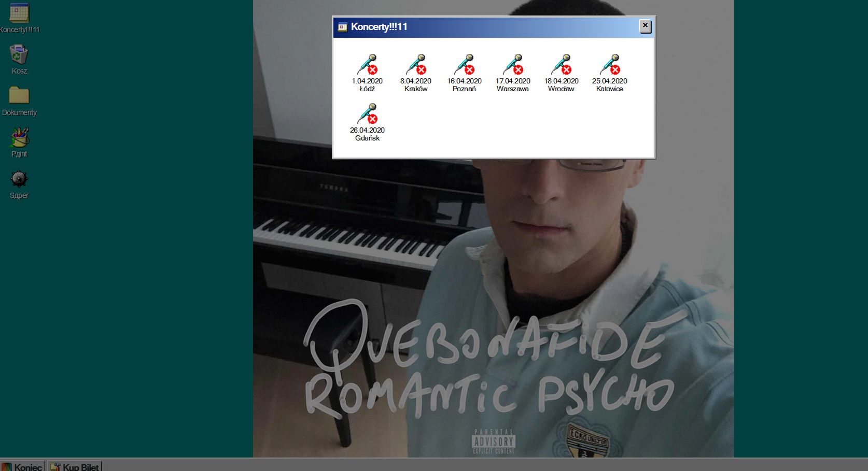Select the 25.04.2020 Katowice concert icon
The height and width of the screenshot is (471, 868).
610,73
